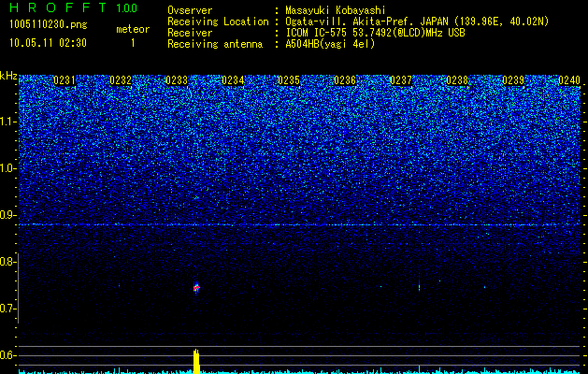
Task: Click the ICOM IC-575 receiver text
Action: [375, 33]
